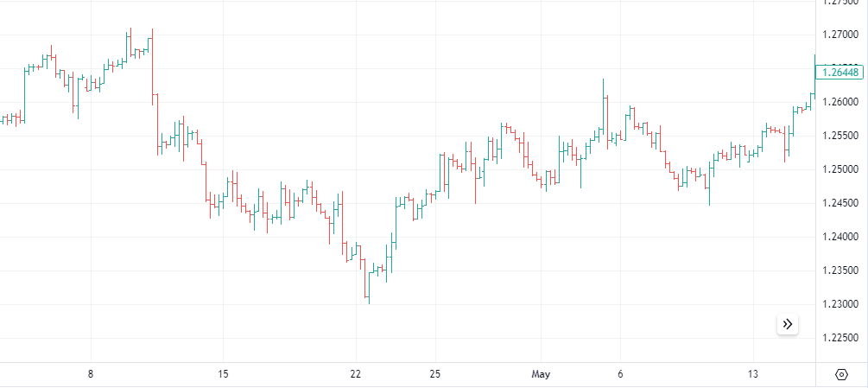
Task: Select the 1.25000 price scale level
Action: click(840, 169)
